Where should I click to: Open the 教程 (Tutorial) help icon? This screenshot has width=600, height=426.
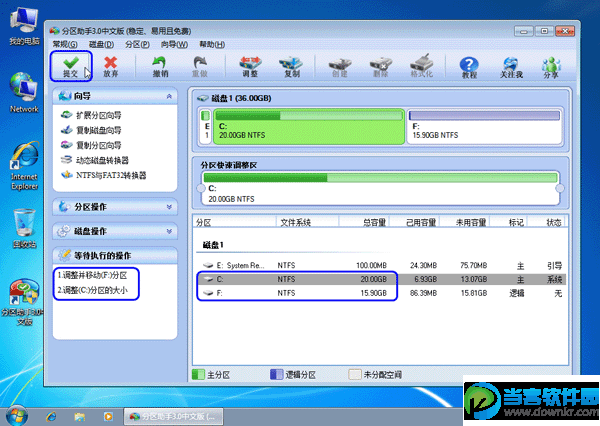pos(469,67)
